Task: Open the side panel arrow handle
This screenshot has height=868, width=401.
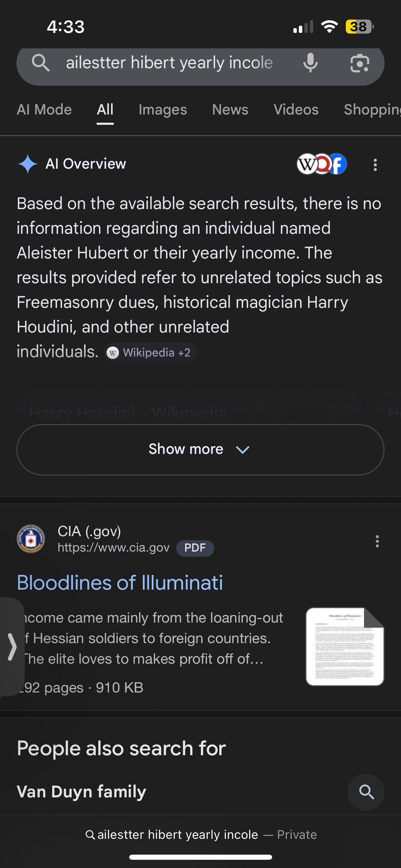Action: tap(12, 647)
